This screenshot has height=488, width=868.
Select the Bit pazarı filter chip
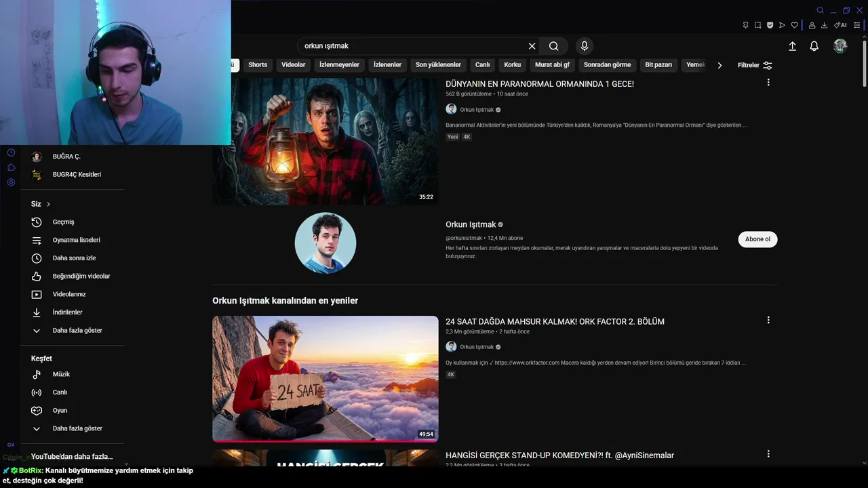click(658, 65)
